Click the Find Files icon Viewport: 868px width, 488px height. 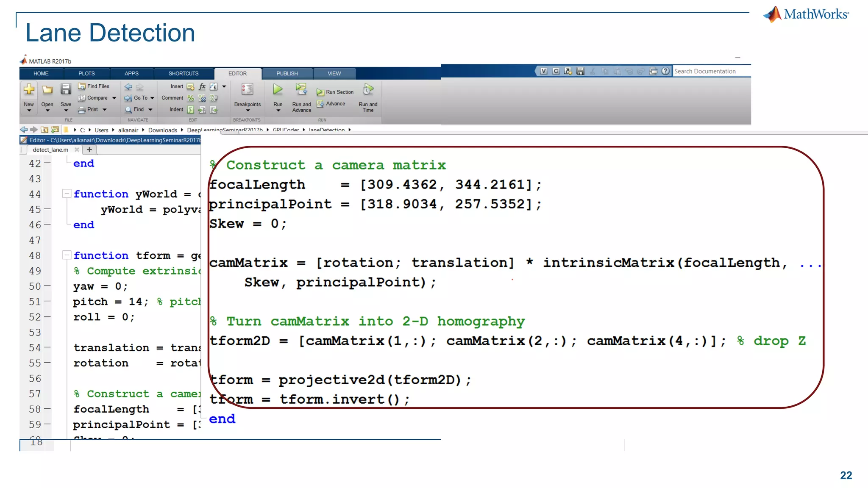coord(82,86)
